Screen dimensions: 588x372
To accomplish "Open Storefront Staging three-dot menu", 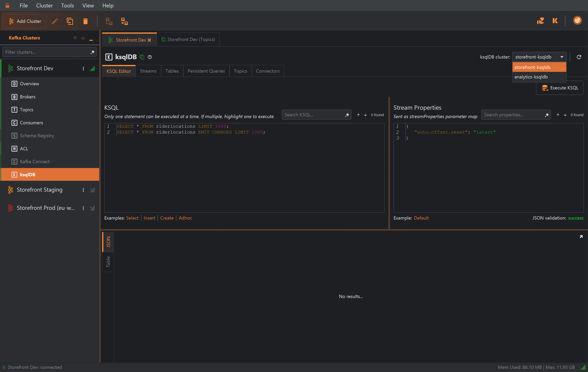I will [83, 190].
